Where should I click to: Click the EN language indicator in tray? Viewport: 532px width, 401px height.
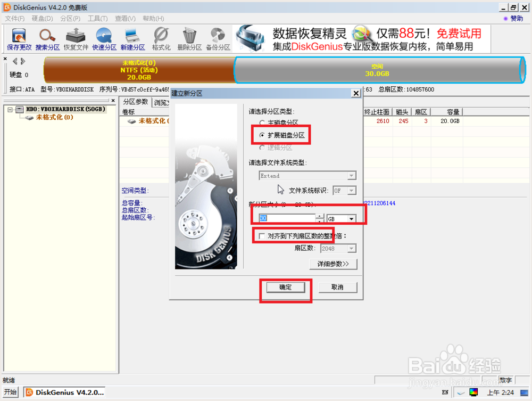click(445, 392)
